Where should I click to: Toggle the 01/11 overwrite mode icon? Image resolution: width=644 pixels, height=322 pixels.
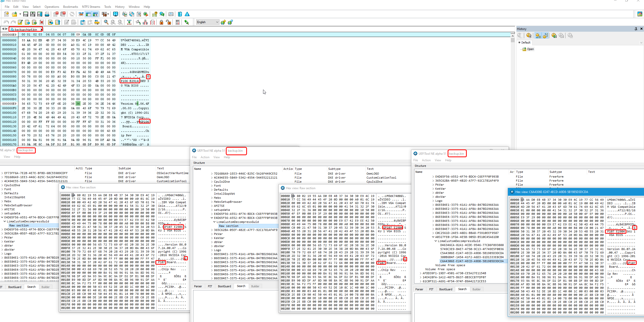click(178, 22)
